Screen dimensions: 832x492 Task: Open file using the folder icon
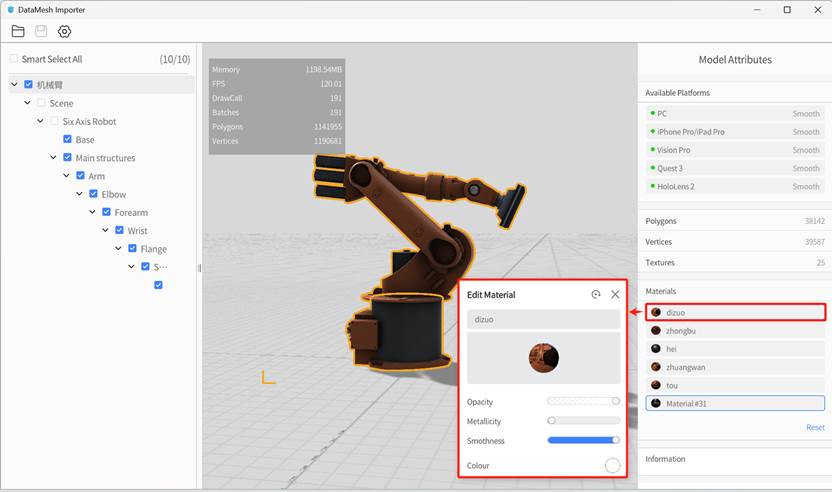(x=18, y=31)
